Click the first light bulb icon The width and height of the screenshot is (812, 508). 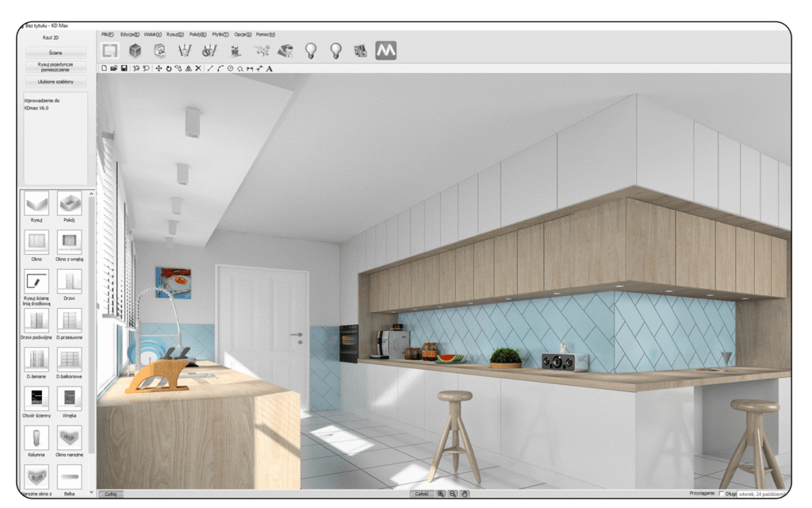click(x=311, y=51)
